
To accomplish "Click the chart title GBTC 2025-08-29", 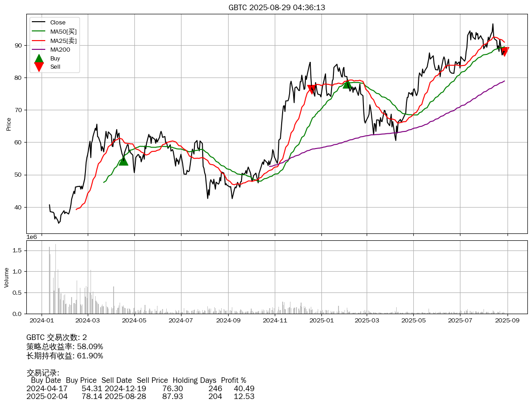I will pyautogui.click(x=277, y=7).
